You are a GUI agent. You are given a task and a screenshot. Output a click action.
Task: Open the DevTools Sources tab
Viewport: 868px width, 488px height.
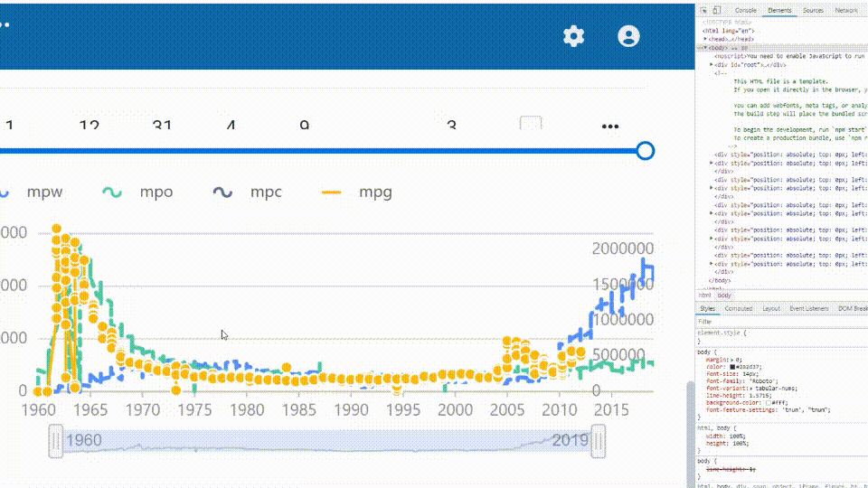coord(813,11)
